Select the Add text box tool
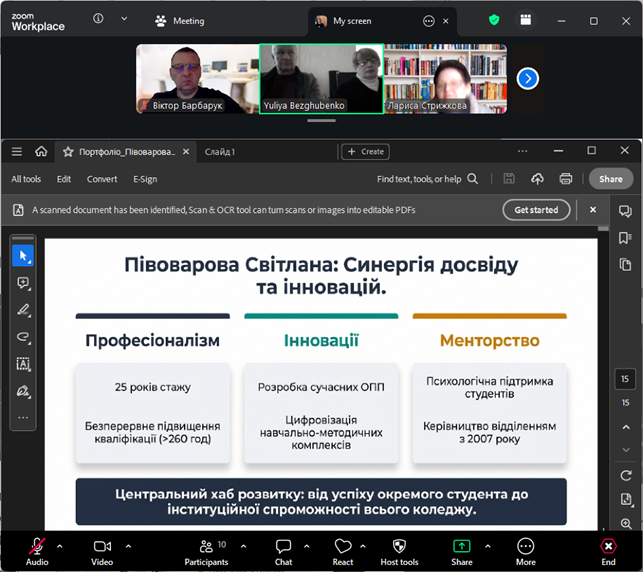This screenshot has width=643, height=572. 23,364
